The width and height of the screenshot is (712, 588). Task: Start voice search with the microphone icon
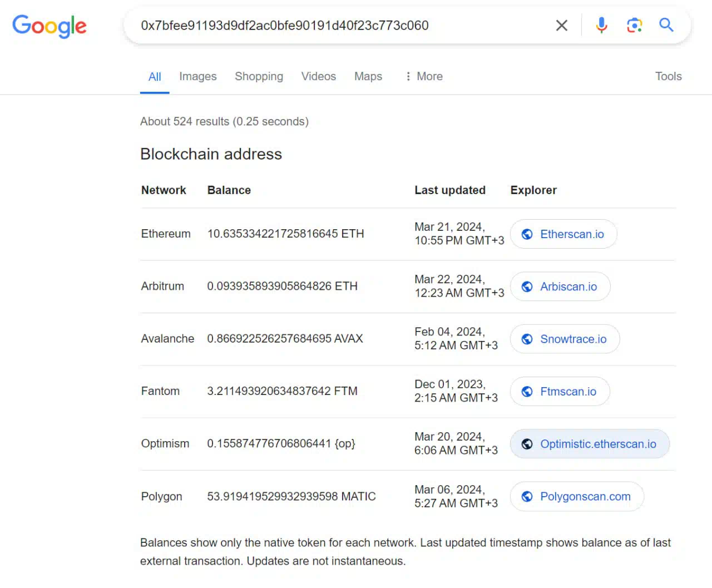click(601, 25)
